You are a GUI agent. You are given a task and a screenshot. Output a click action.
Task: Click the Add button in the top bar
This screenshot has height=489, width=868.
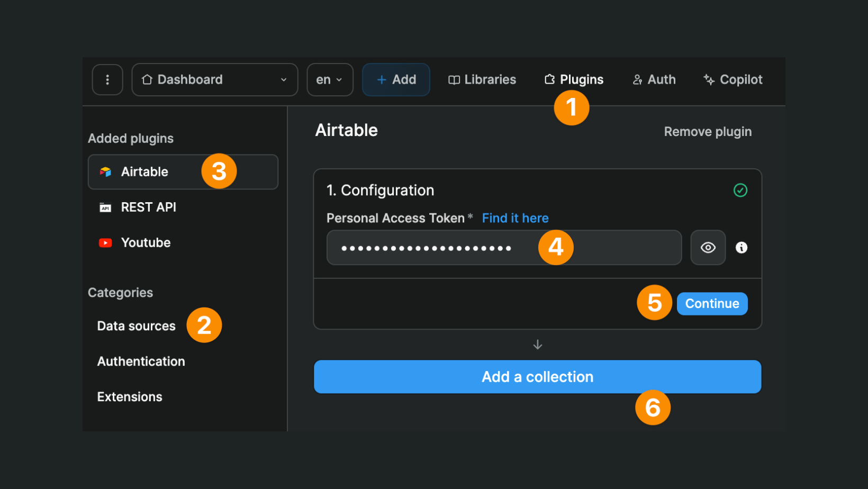pyautogui.click(x=396, y=79)
